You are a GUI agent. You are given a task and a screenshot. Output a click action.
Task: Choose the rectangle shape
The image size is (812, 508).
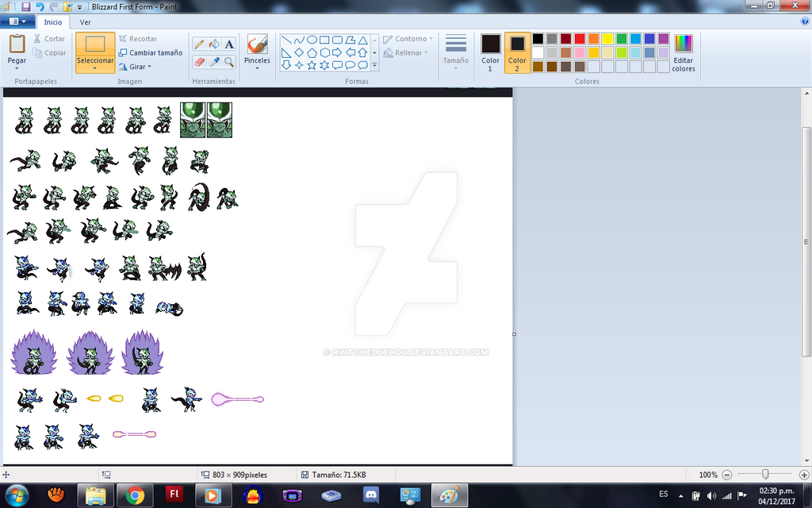[x=324, y=40]
